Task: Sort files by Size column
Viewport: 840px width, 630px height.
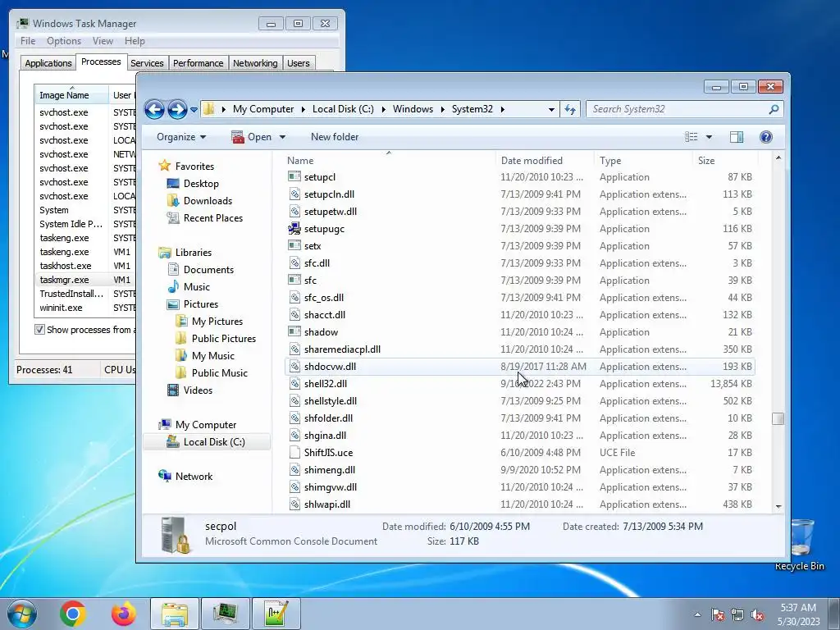Action: (x=726, y=161)
